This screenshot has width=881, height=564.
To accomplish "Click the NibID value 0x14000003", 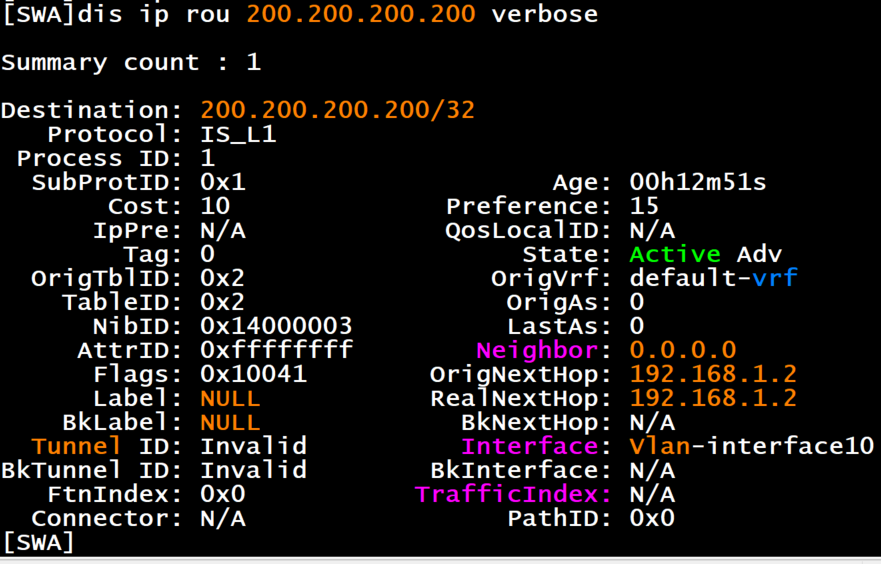I will [x=276, y=326].
